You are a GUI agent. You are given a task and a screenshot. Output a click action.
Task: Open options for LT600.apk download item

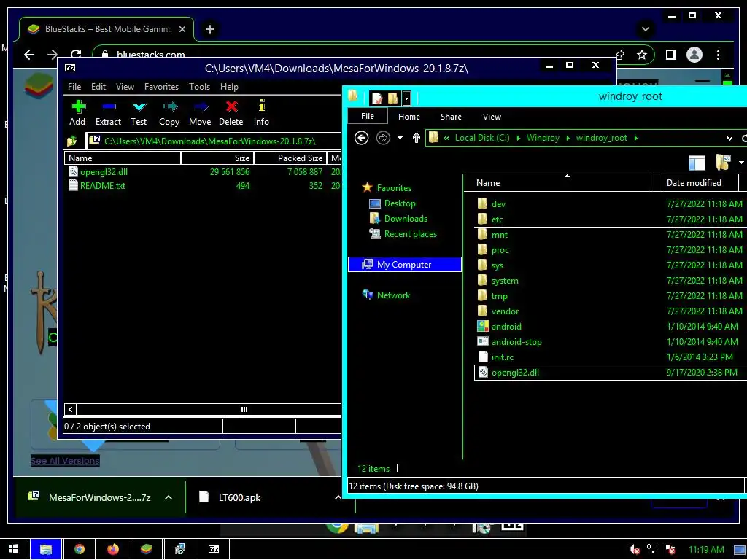[338, 497]
